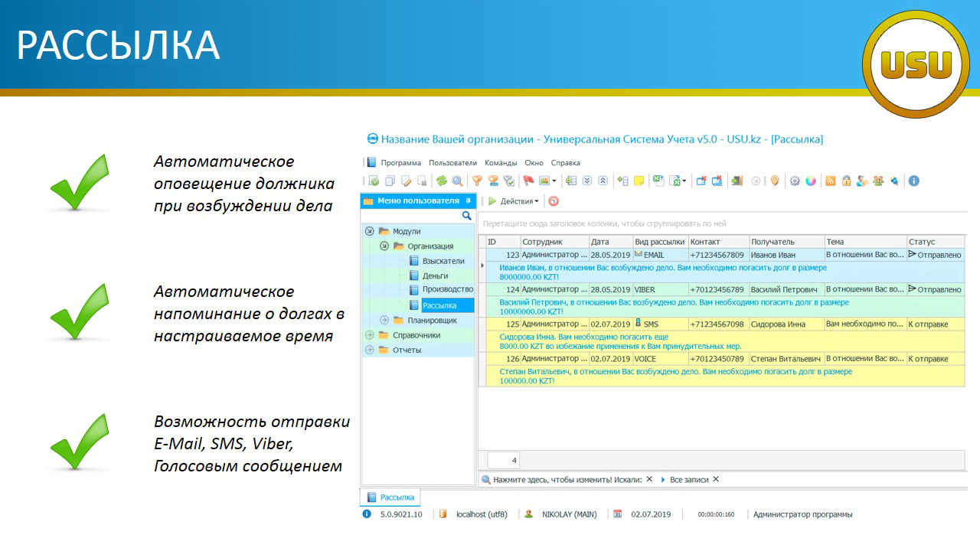The width and height of the screenshot is (980, 551).
Task: Click the magnifier search icon in toolbar
Action: (457, 181)
